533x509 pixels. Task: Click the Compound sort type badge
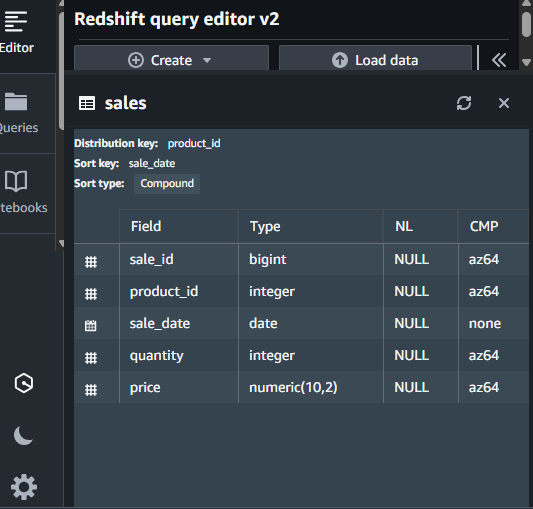[x=167, y=184]
